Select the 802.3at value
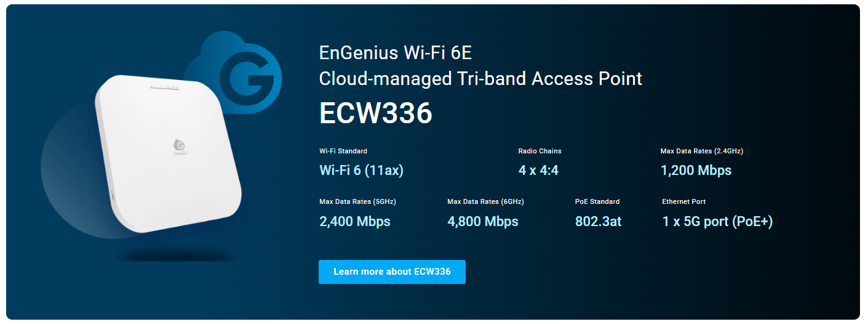The height and width of the screenshot is (324, 868). click(x=598, y=222)
